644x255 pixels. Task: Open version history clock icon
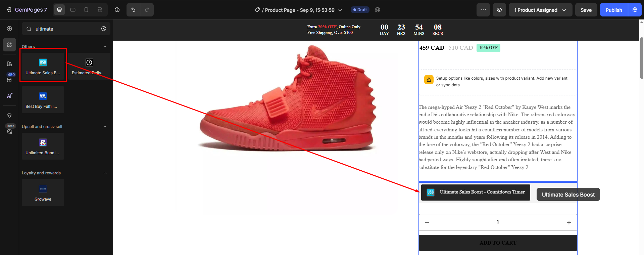click(117, 10)
